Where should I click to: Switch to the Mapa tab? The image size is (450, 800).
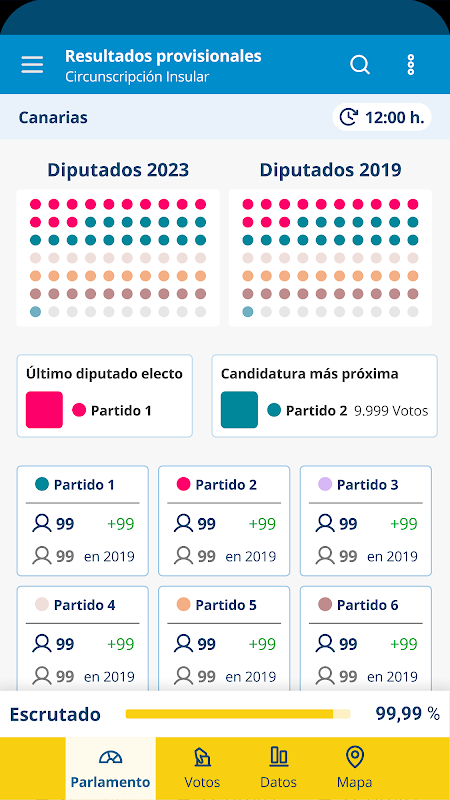355,768
